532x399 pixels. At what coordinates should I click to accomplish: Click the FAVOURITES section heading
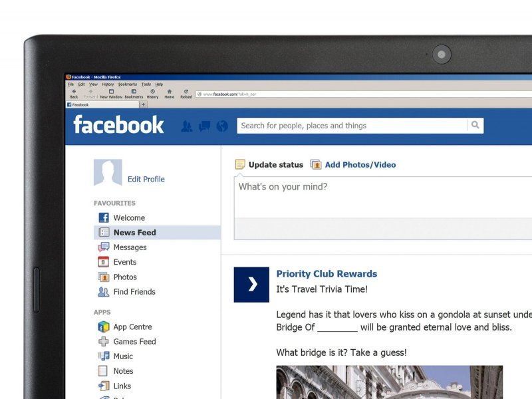pos(114,203)
